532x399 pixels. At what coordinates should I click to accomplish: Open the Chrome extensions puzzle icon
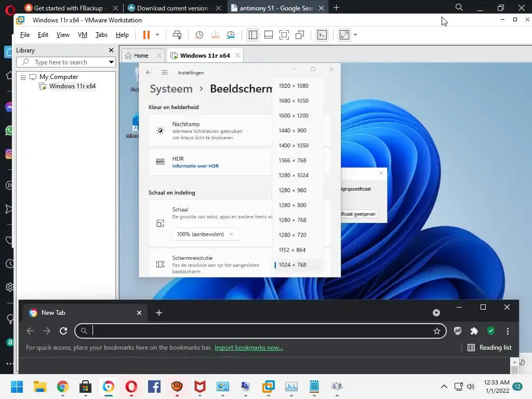coord(474,331)
